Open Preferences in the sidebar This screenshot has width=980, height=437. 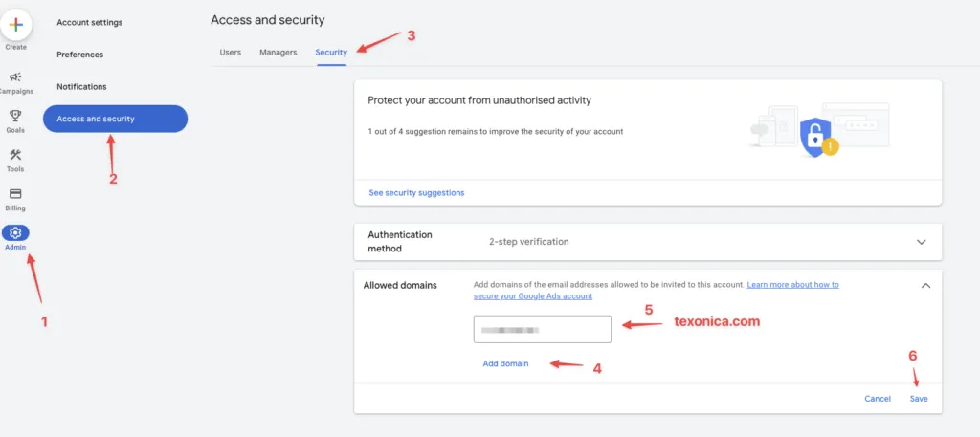(x=80, y=55)
